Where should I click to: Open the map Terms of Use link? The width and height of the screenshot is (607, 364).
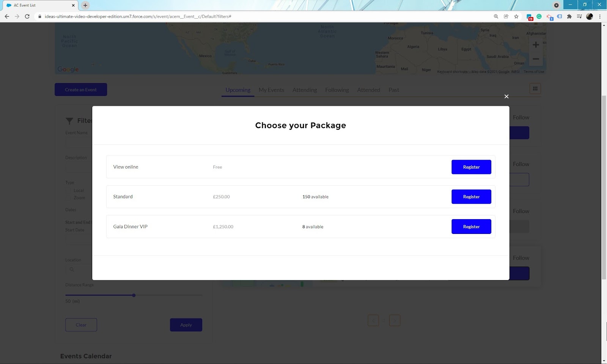(534, 72)
